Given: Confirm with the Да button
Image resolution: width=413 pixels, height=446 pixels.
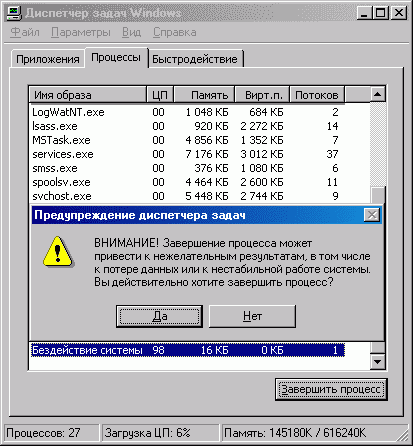Looking at the screenshot, I should [159, 316].
